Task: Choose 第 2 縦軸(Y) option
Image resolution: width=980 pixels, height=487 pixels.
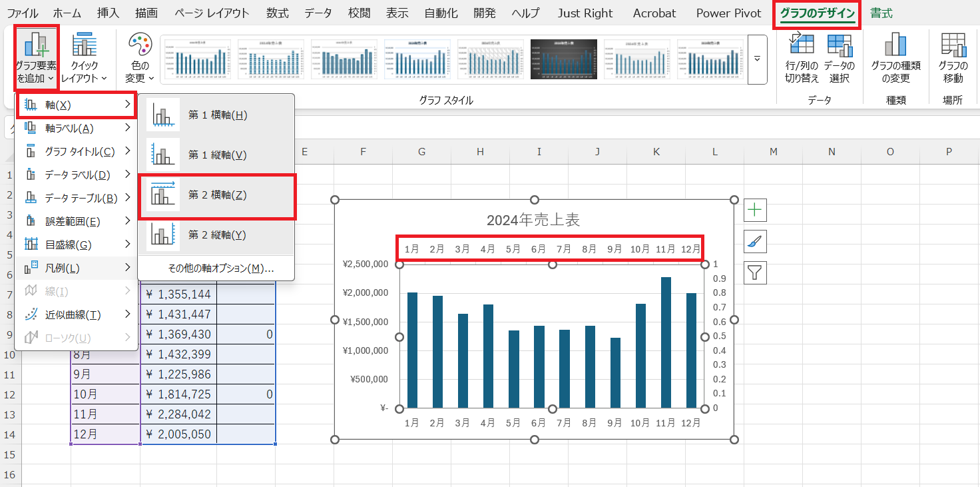Action: click(x=216, y=235)
